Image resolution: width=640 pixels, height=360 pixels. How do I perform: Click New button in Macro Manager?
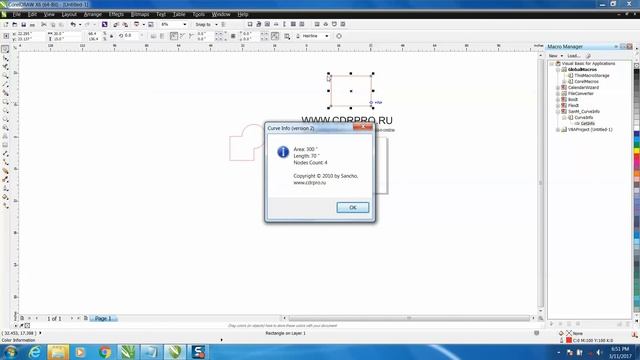click(x=553, y=56)
